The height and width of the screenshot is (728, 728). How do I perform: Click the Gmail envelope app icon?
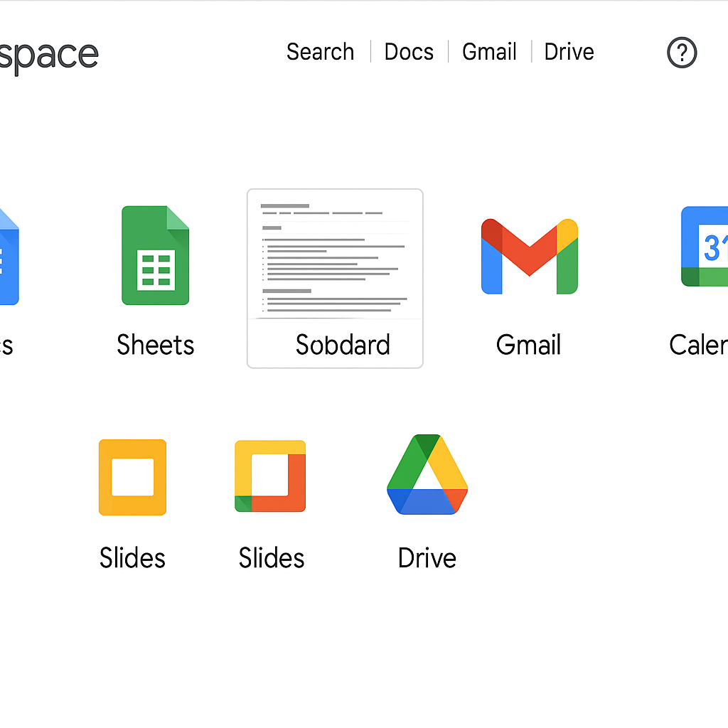[x=529, y=256]
